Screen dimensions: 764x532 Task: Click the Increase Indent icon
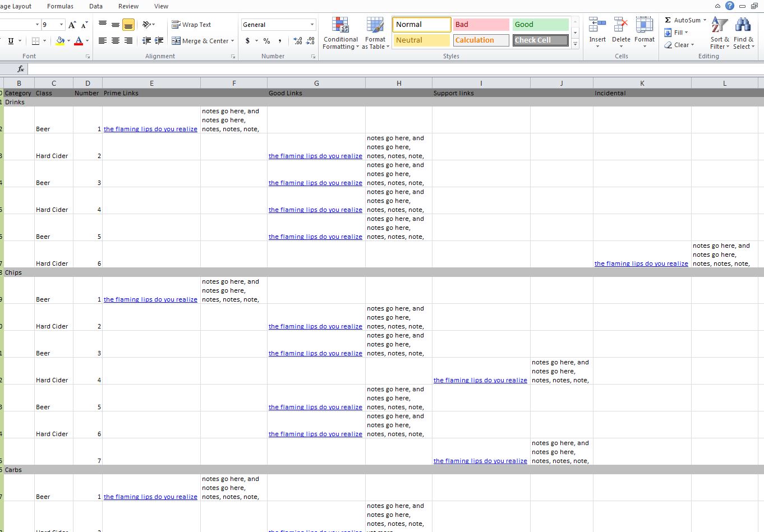159,41
